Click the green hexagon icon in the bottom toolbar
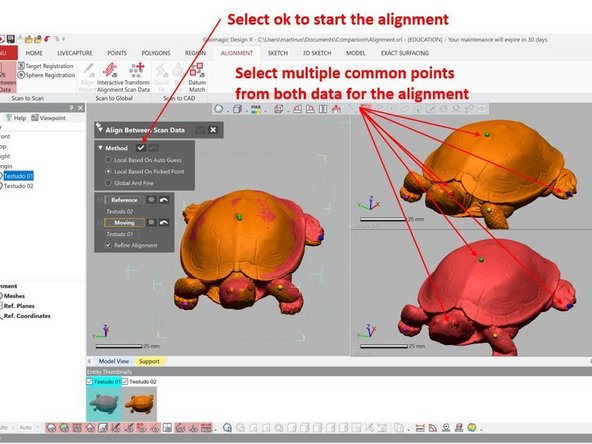 [472, 427]
